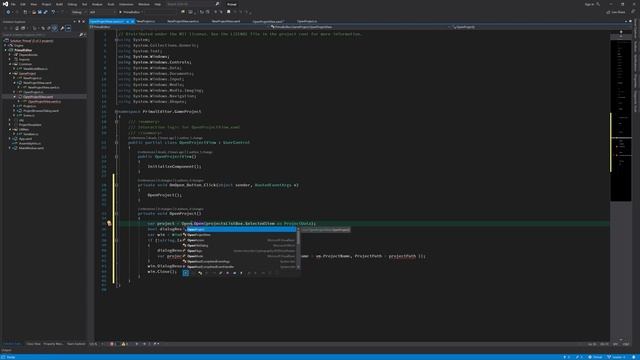
Task: Switch to the Team Explorer bottom tab
Action: point(76,344)
